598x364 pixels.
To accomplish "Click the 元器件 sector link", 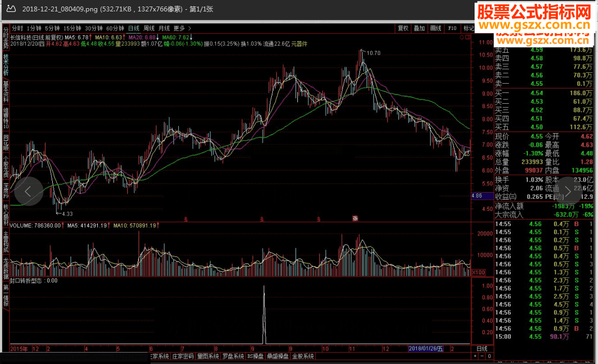I will click(x=300, y=44).
